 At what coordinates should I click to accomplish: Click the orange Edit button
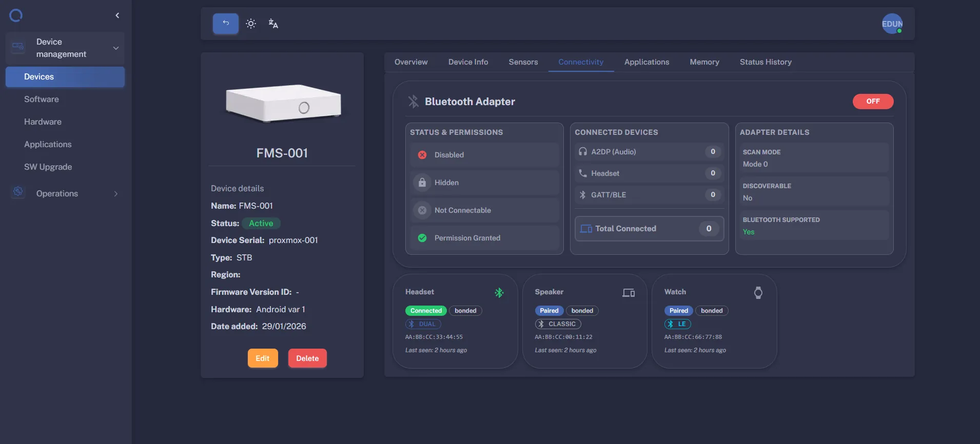click(x=263, y=358)
